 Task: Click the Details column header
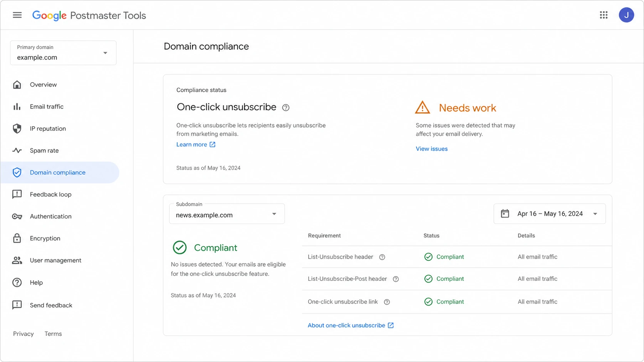[526, 236]
